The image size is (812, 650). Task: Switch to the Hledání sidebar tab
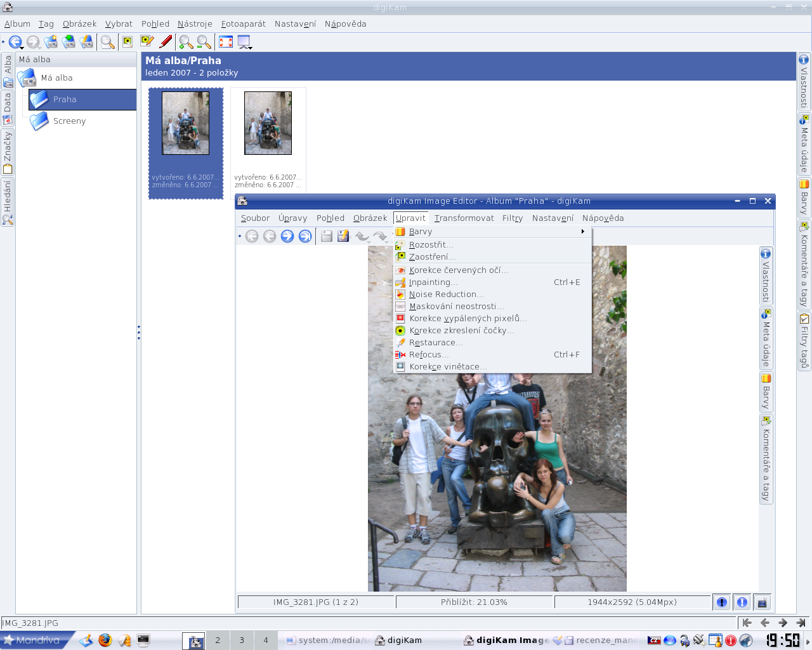[x=8, y=202]
